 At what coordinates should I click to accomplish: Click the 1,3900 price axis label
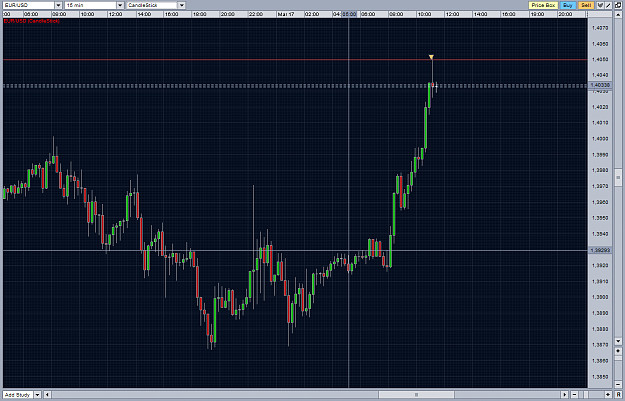[x=600, y=297]
